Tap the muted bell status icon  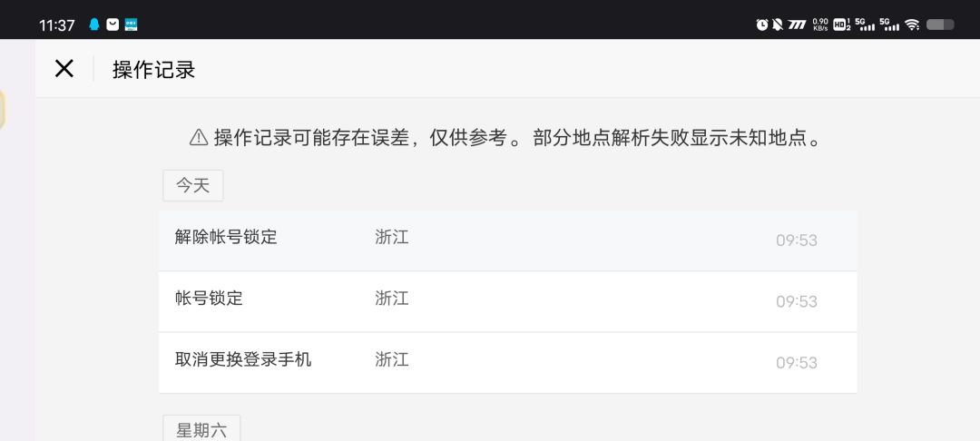point(778,24)
